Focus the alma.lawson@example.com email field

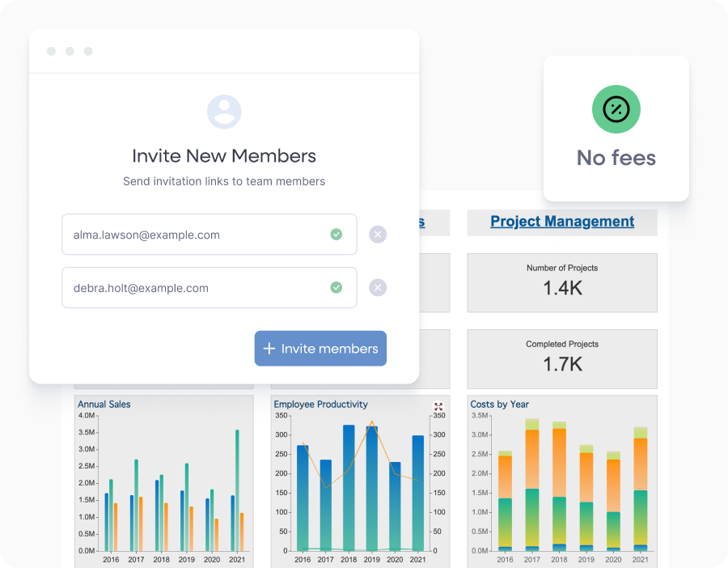coord(194,235)
